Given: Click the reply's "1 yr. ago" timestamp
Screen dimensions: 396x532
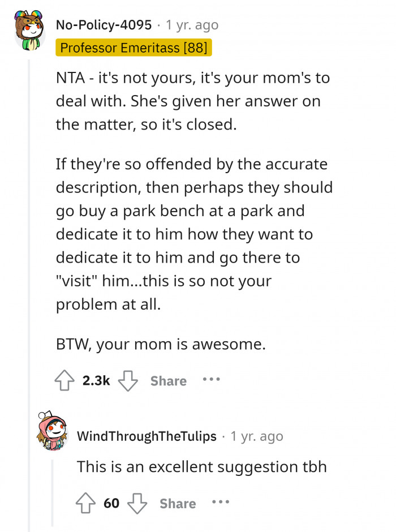Looking at the screenshot, I should 257,436.
